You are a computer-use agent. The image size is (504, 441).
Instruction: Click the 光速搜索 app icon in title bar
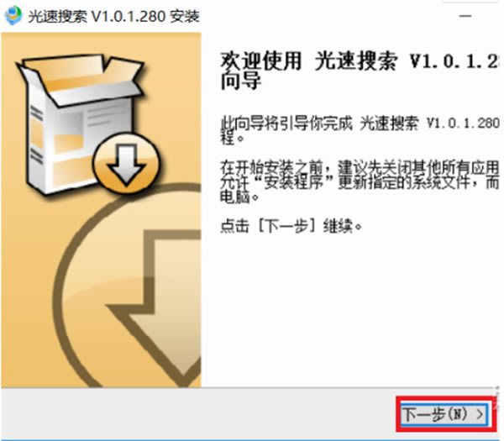(13, 15)
